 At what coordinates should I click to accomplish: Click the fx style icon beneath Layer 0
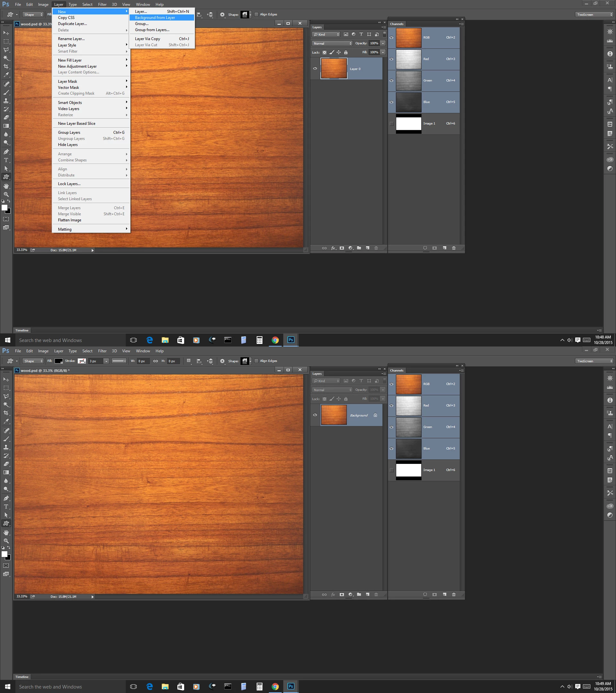click(333, 248)
